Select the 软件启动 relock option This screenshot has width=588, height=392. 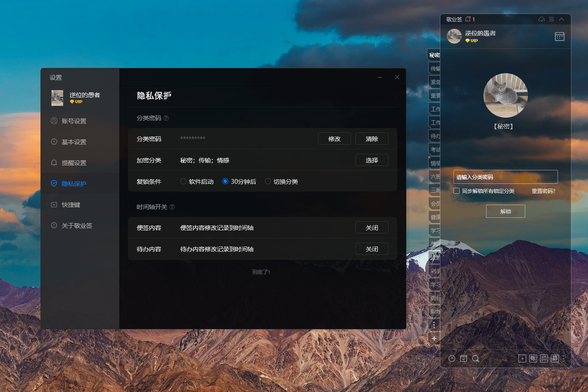point(183,182)
